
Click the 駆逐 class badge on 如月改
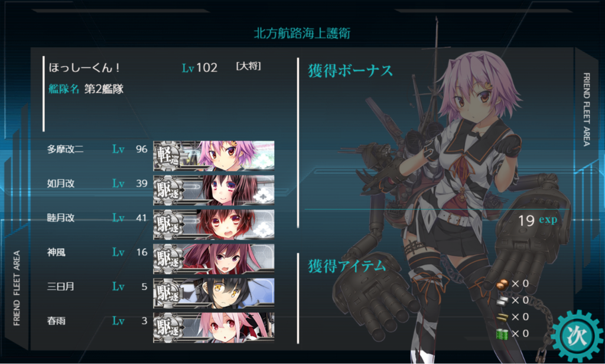pyautogui.click(x=168, y=190)
